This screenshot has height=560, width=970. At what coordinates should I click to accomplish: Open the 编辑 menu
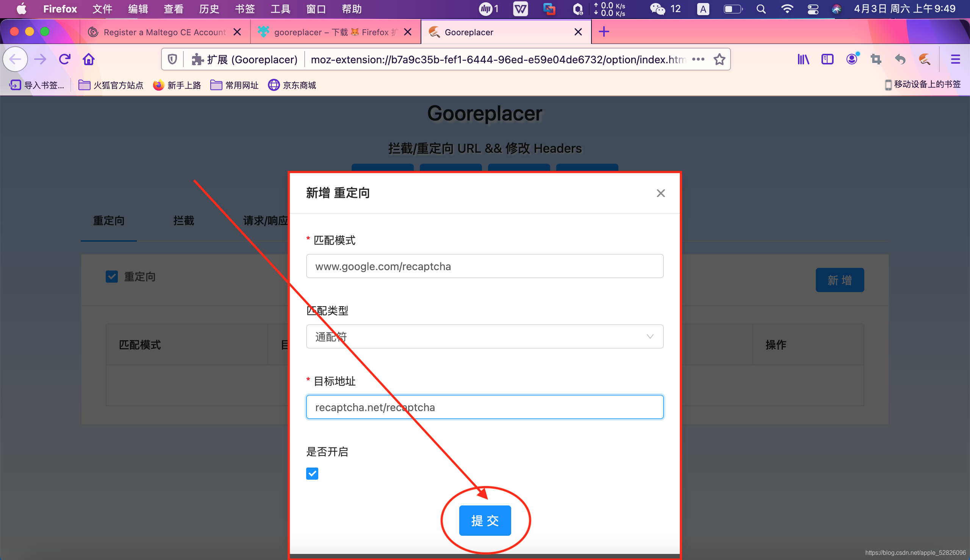click(x=138, y=9)
